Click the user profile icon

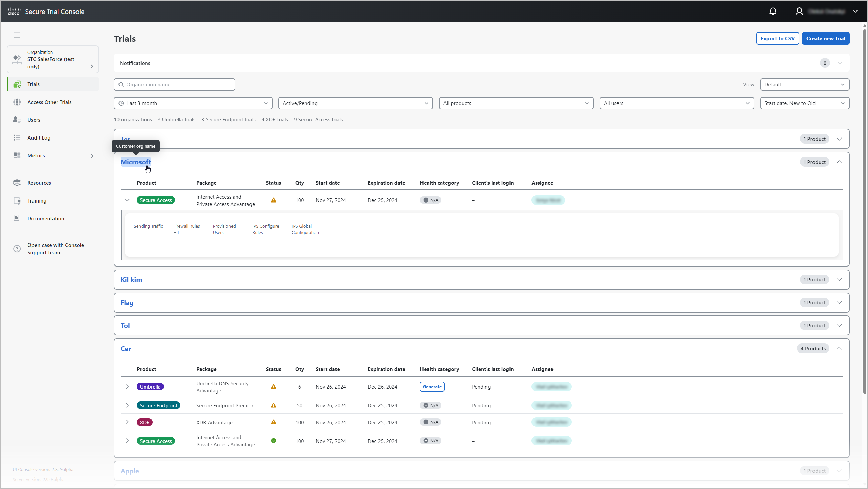coord(799,11)
